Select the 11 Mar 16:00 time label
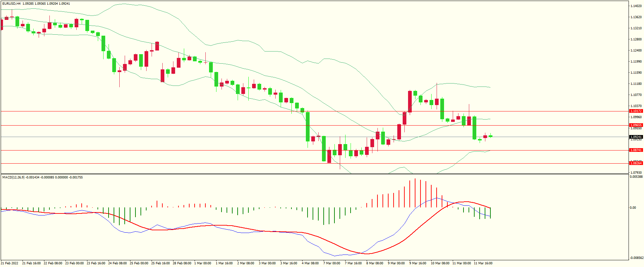Image resolution: width=644 pixels, height=267 pixels. tap(483, 263)
